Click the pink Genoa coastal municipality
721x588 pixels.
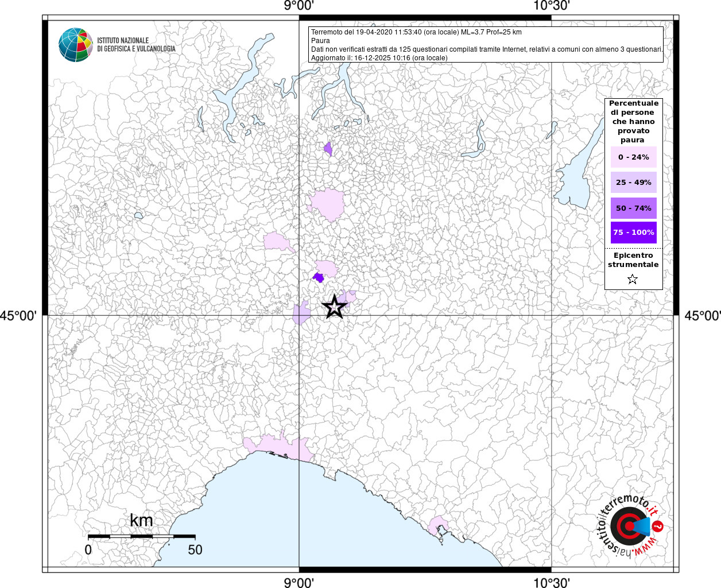pyautogui.click(x=279, y=447)
